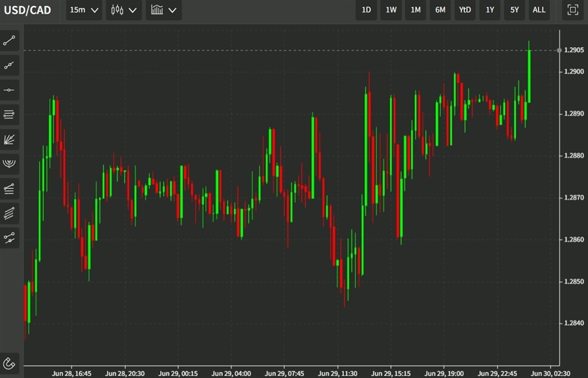Viewport: 588px width, 378px height.
Task: Select the concentric arcs drawing tool
Action: [x=10, y=163]
